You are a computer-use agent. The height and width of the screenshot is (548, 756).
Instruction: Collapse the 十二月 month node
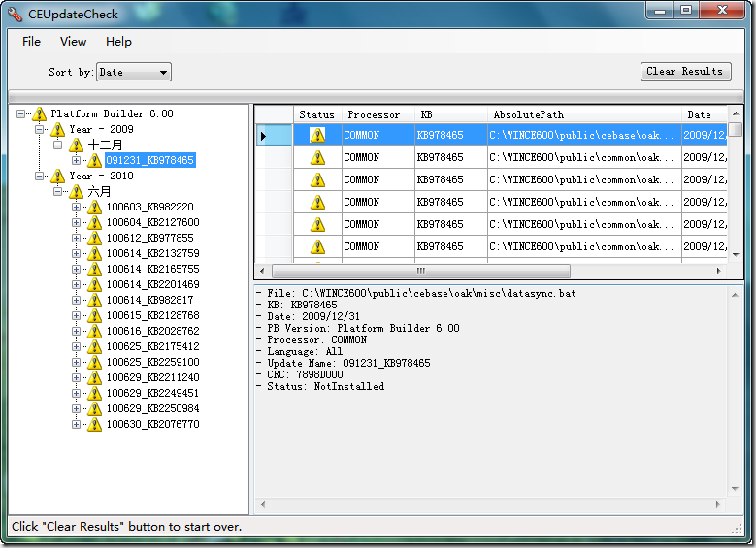(x=57, y=145)
